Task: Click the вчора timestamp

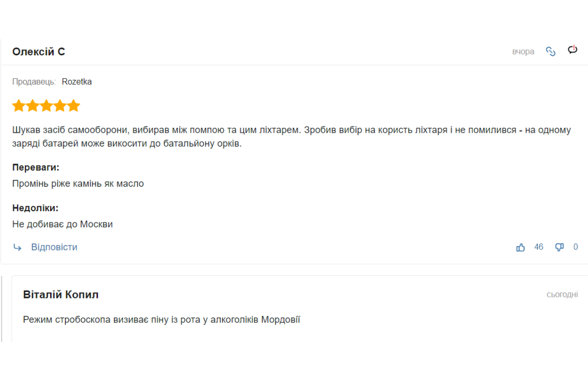Action: pyautogui.click(x=523, y=51)
